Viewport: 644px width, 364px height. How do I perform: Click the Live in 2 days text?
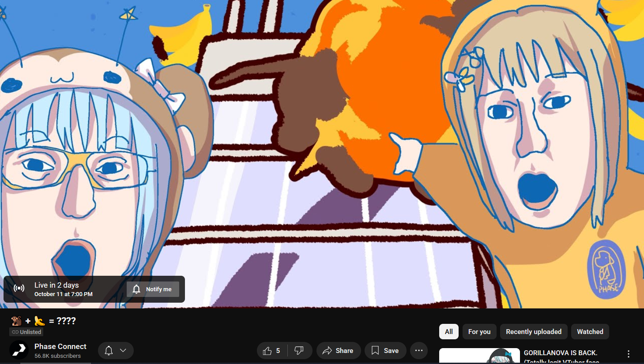pos(56,285)
